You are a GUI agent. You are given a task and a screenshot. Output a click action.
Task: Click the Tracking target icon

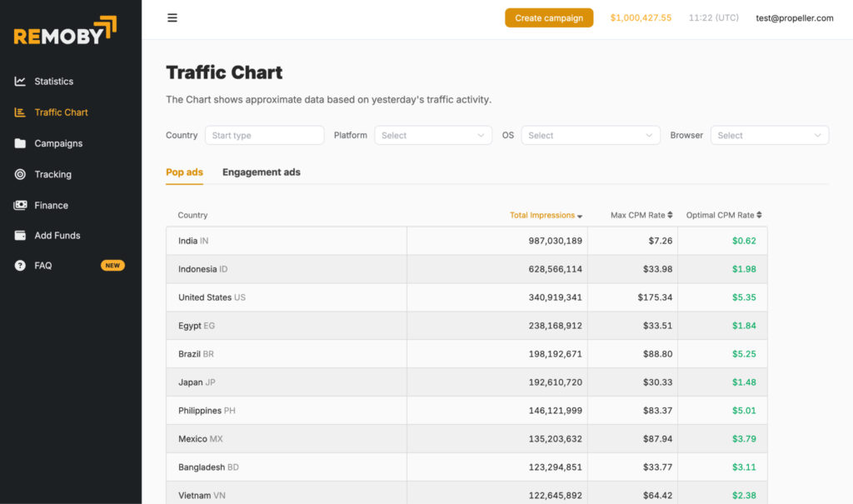pyautogui.click(x=20, y=174)
